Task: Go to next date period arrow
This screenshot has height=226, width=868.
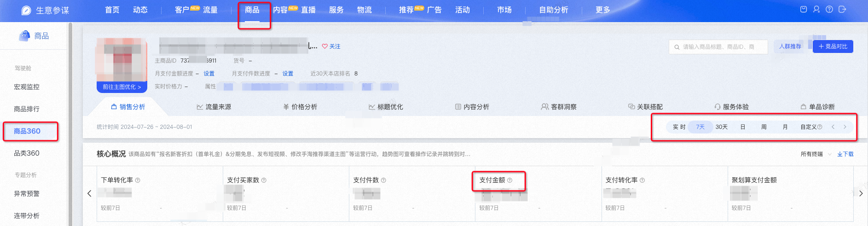Action: point(845,127)
